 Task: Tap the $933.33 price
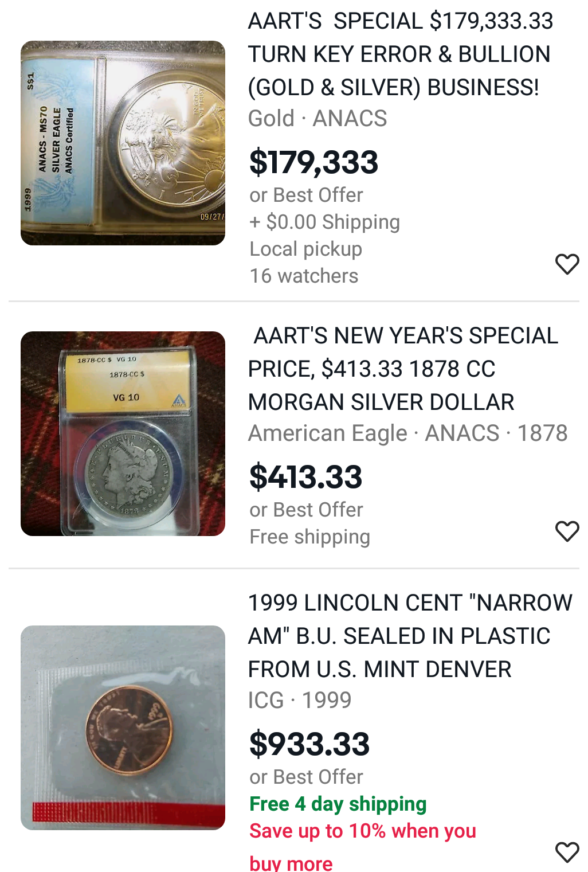click(x=309, y=744)
